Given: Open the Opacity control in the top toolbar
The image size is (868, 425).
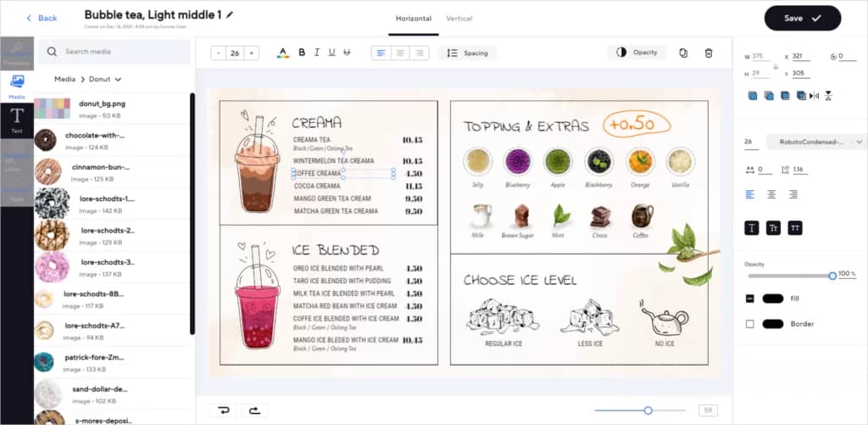Looking at the screenshot, I should [637, 52].
